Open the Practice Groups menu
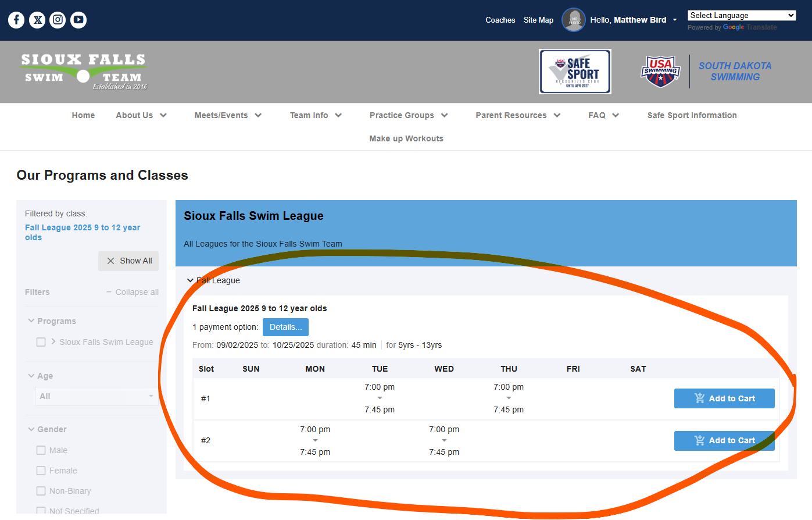This screenshot has width=812, height=520. coord(409,115)
